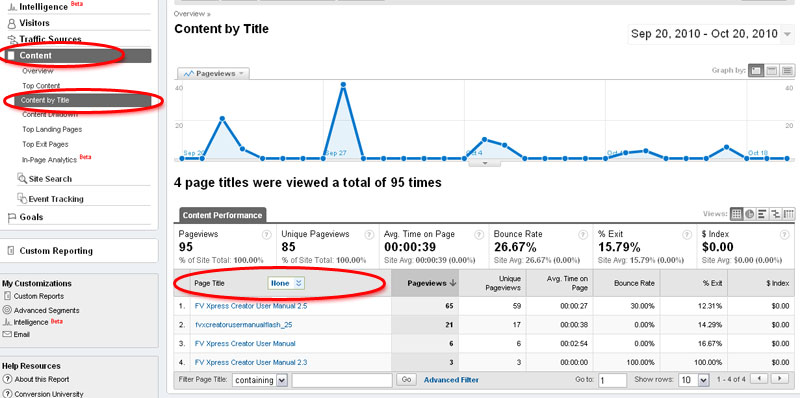
Task: Switch to the pivot table view
Action: [789, 214]
